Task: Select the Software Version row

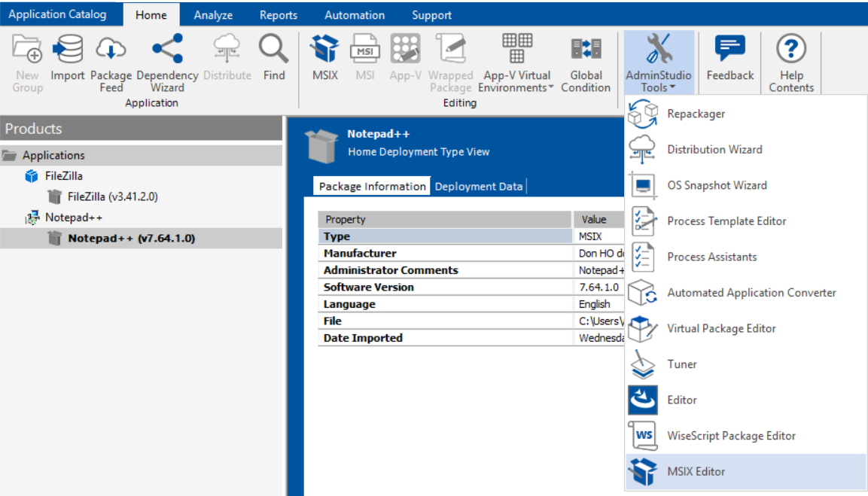Action: pyautogui.click(x=471, y=288)
